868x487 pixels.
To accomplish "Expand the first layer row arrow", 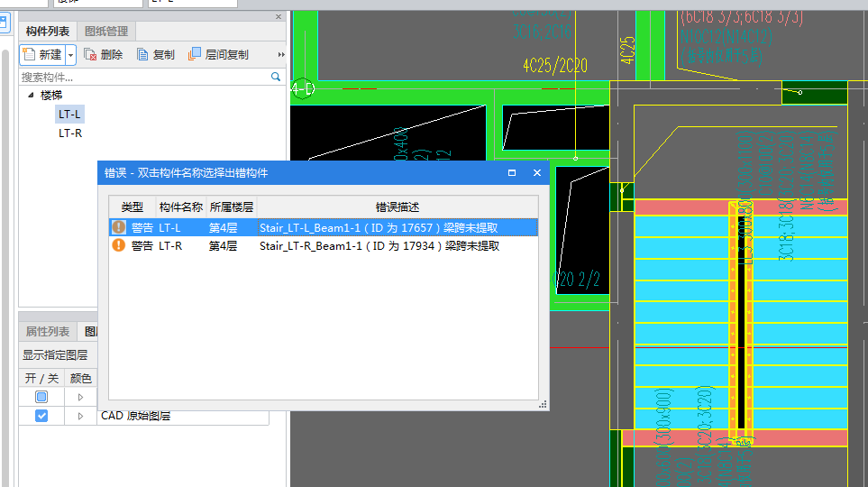I will pyautogui.click(x=80, y=397).
